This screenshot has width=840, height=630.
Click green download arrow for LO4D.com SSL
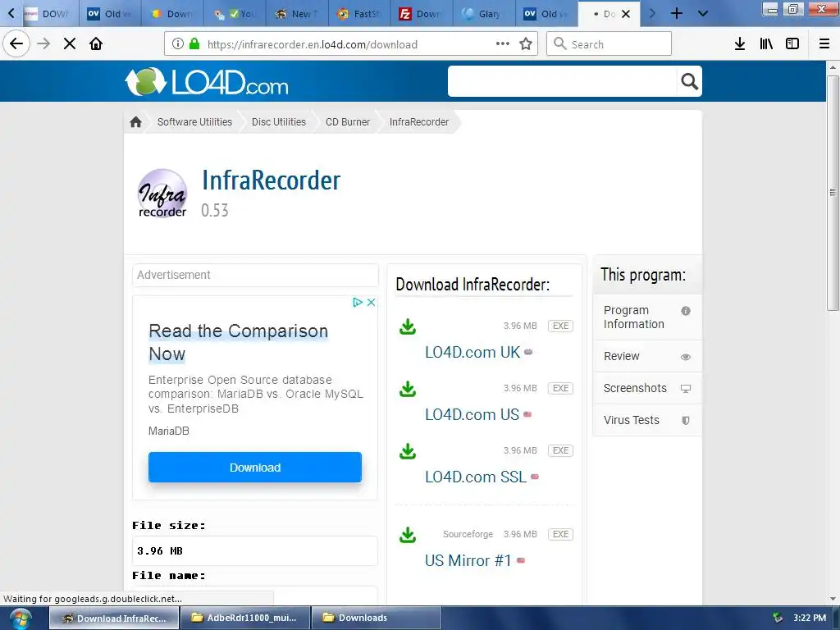408,451
